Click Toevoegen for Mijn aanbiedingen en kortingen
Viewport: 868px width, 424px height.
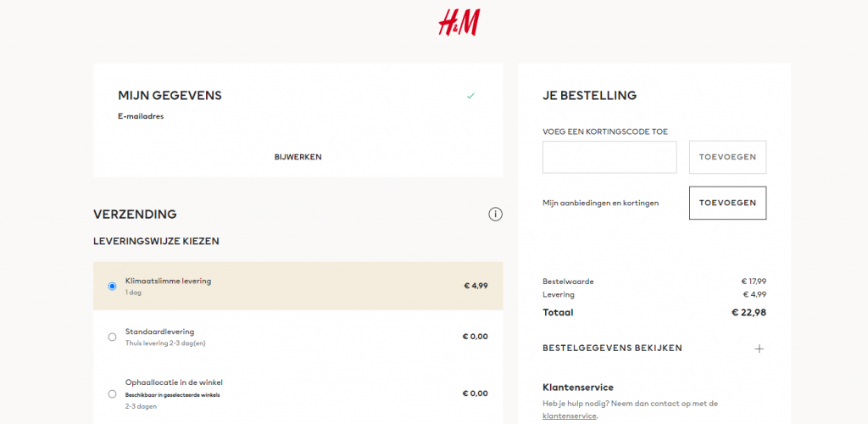coord(727,204)
